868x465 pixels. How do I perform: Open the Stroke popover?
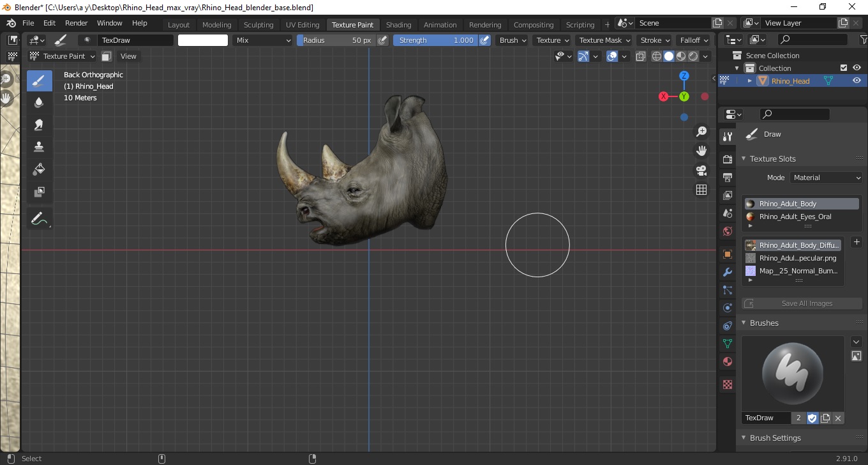(655, 40)
